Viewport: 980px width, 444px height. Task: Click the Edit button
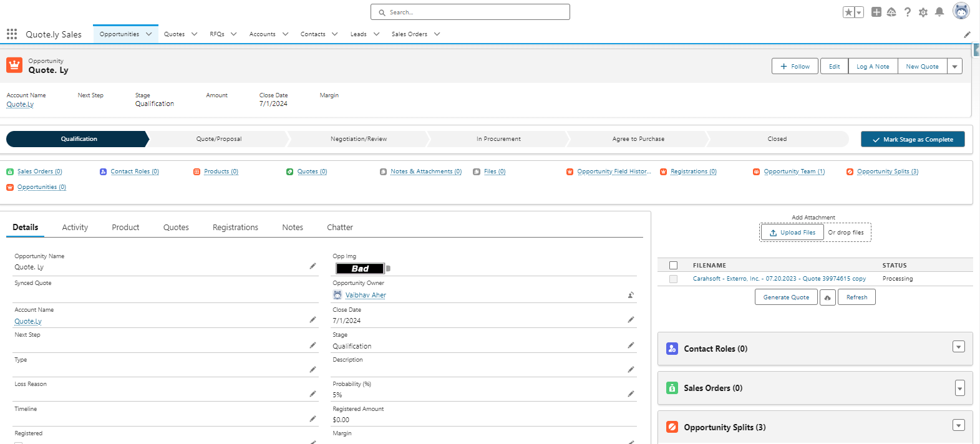pyautogui.click(x=834, y=66)
